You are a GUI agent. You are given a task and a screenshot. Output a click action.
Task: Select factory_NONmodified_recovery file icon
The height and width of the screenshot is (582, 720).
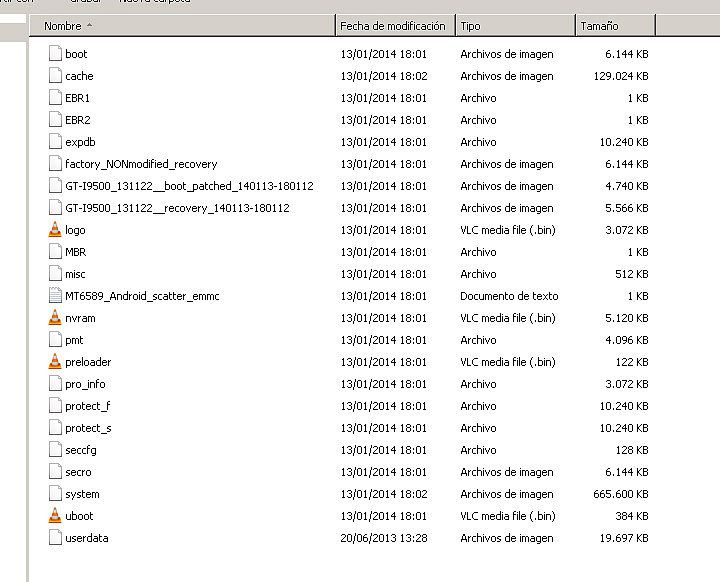pos(55,164)
